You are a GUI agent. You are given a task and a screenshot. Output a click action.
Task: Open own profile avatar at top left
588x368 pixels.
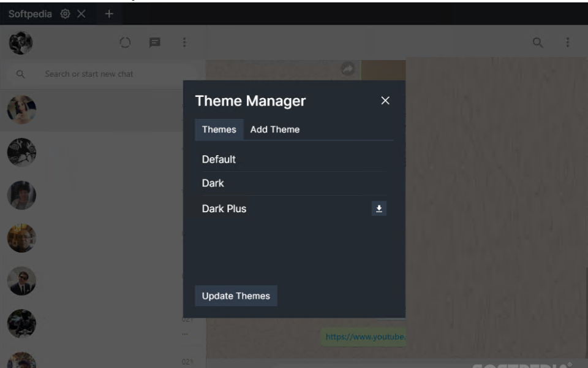(21, 43)
